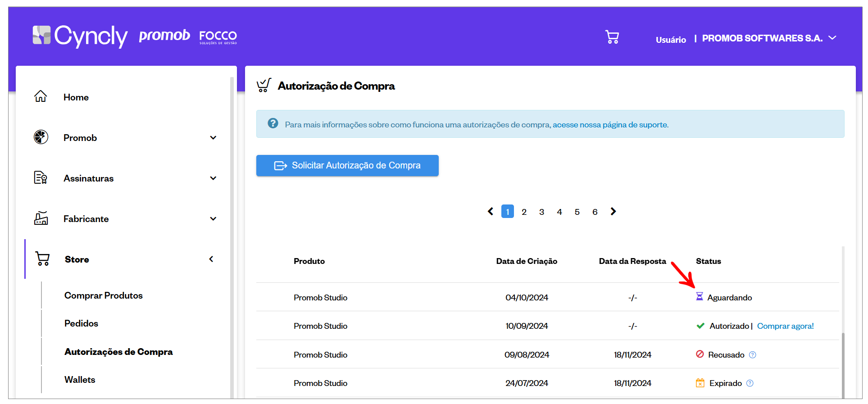Screen dimensions: 868x404
Task: Open Pedidos submenu item
Action: click(x=81, y=323)
